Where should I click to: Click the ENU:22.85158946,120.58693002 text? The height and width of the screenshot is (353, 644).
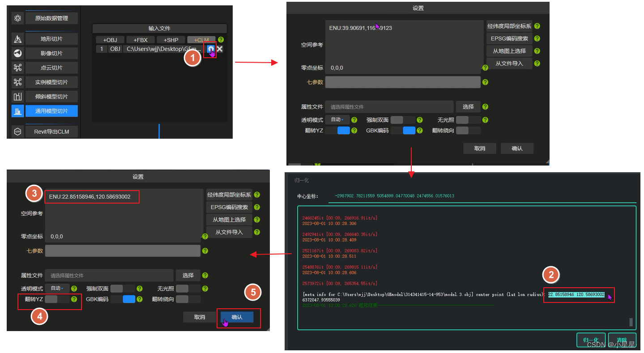click(x=90, y=196)
